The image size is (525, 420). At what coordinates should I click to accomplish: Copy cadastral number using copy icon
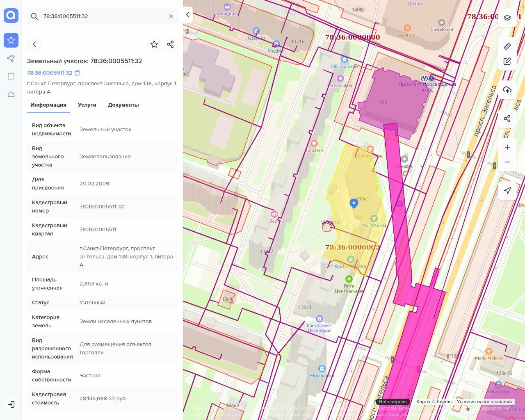[78, 73]
